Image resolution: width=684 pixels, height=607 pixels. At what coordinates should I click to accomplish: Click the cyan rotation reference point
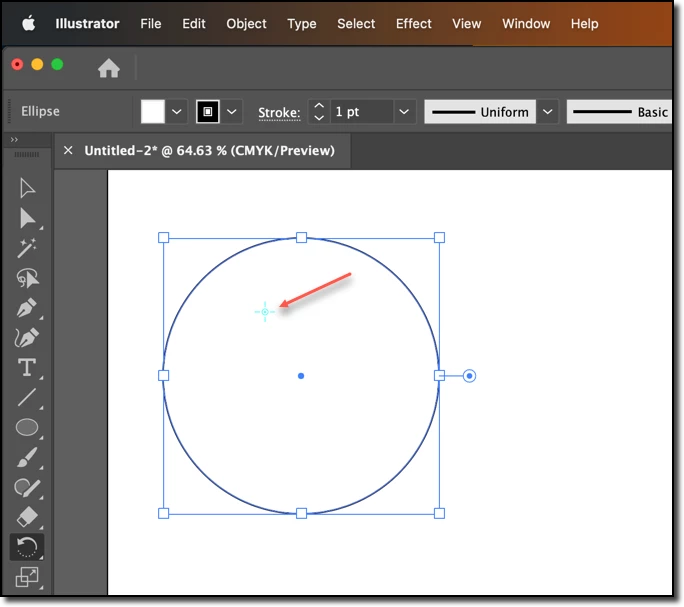[265, 312]
